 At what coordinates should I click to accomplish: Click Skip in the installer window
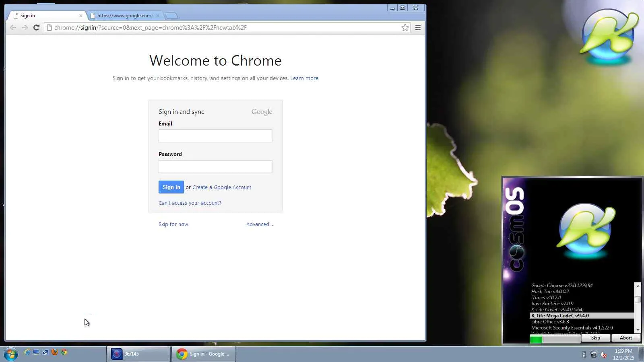coord(596,338)
